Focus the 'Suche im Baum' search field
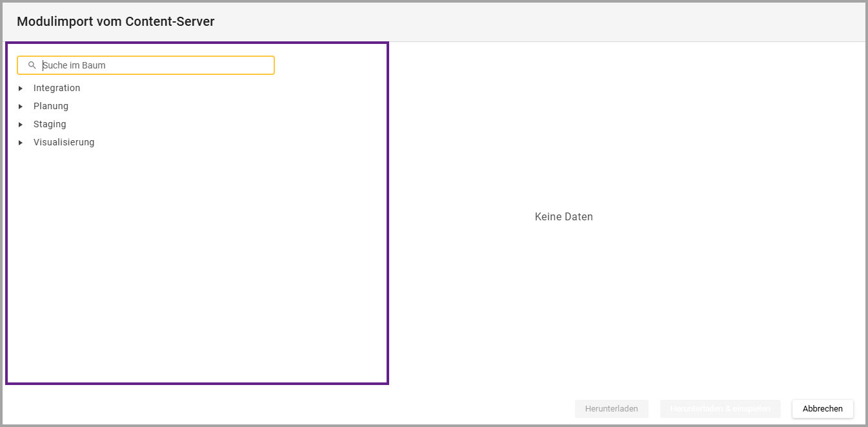Screen dimensions: 868x427 pos(155,65)
